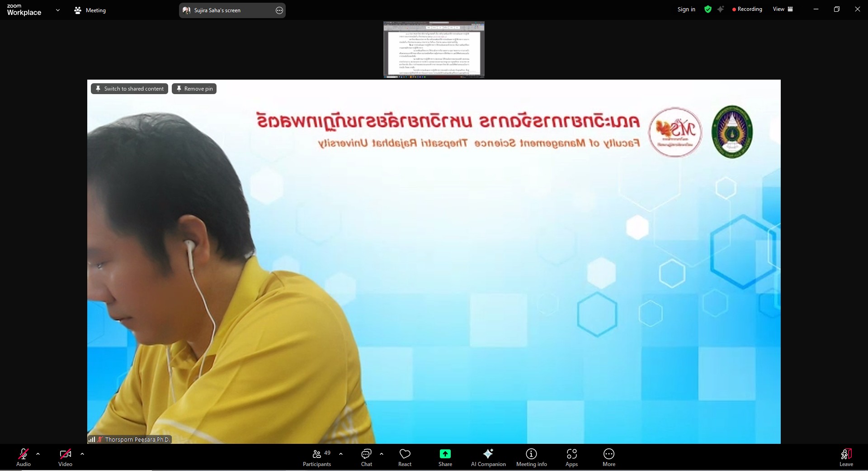Screen dimensions: 868x471
Task: Show Meeting info details
Action: (531, 457)
